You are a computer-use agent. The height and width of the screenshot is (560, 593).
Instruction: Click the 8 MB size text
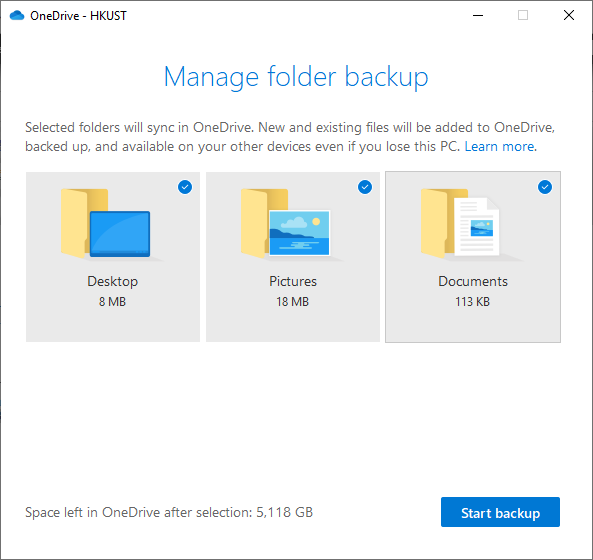pyautogui.click(x=112, y=302)
